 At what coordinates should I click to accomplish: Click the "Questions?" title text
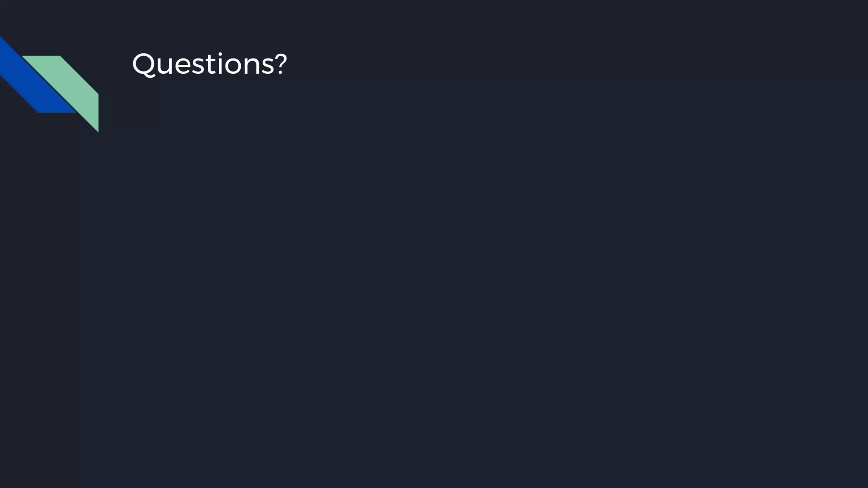(209, 64)
